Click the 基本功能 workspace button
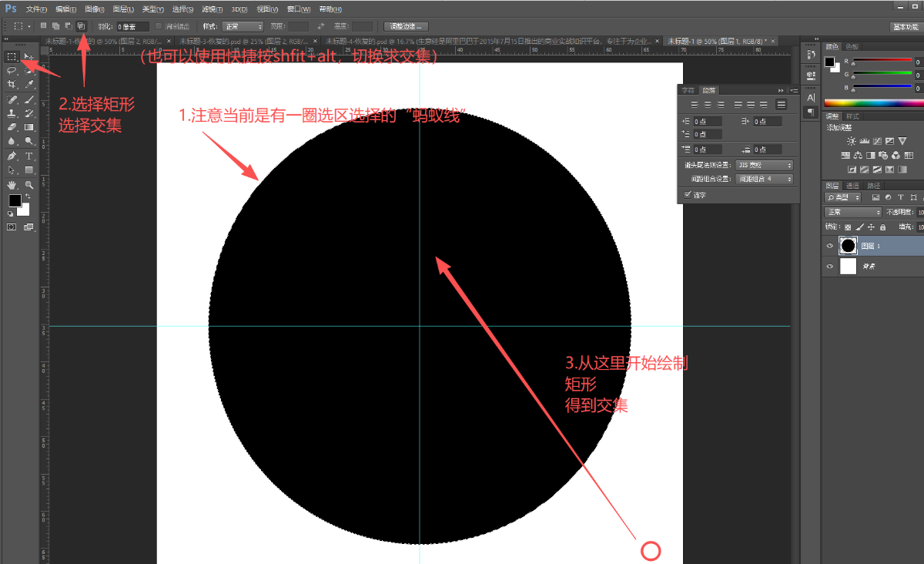This screenshot has width=924, height=564. click(904, 26)
